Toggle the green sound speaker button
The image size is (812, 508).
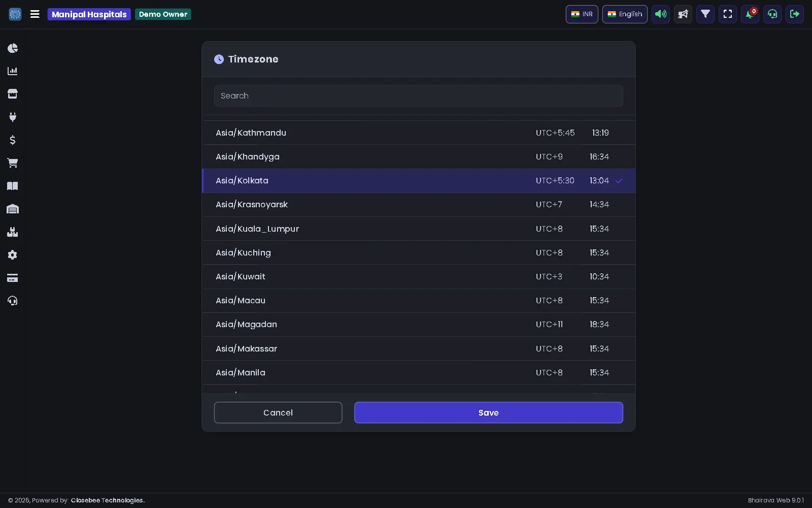click(661, 14)
